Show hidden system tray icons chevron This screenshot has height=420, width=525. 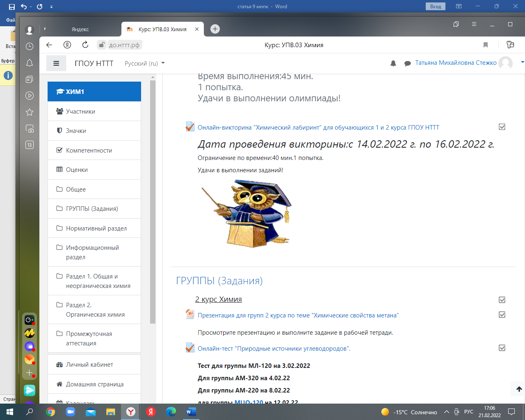(447, 412)
